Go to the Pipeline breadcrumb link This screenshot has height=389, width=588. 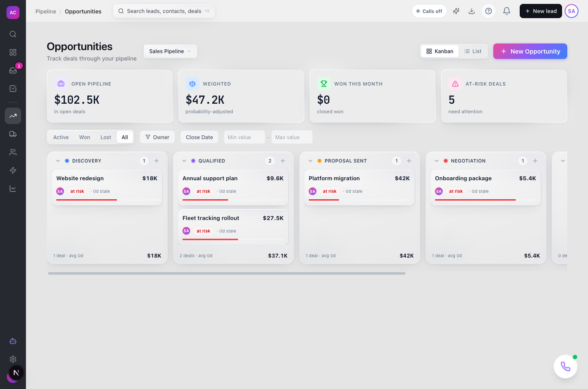[x=46, y=11]
